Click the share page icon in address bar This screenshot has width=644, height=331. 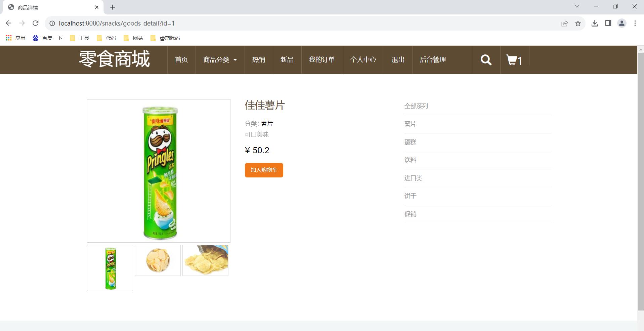pos(564,23)
